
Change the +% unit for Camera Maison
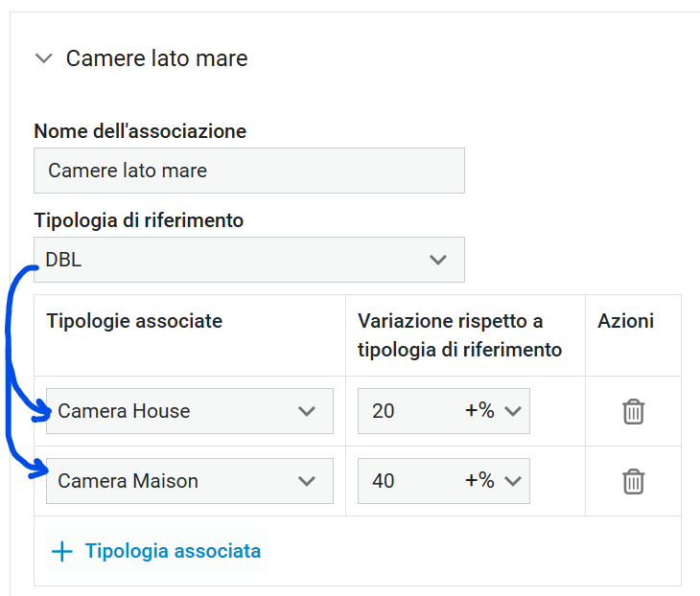coord(493,481)
